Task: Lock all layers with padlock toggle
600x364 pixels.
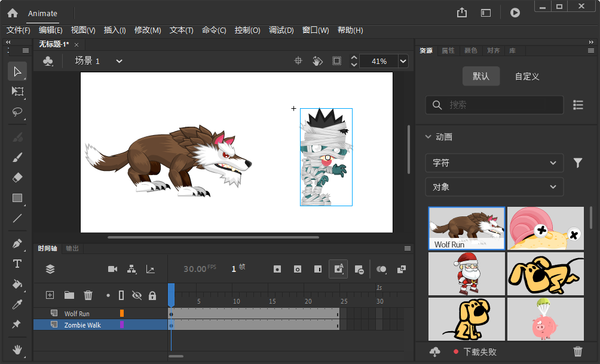Action: point(153,295)
